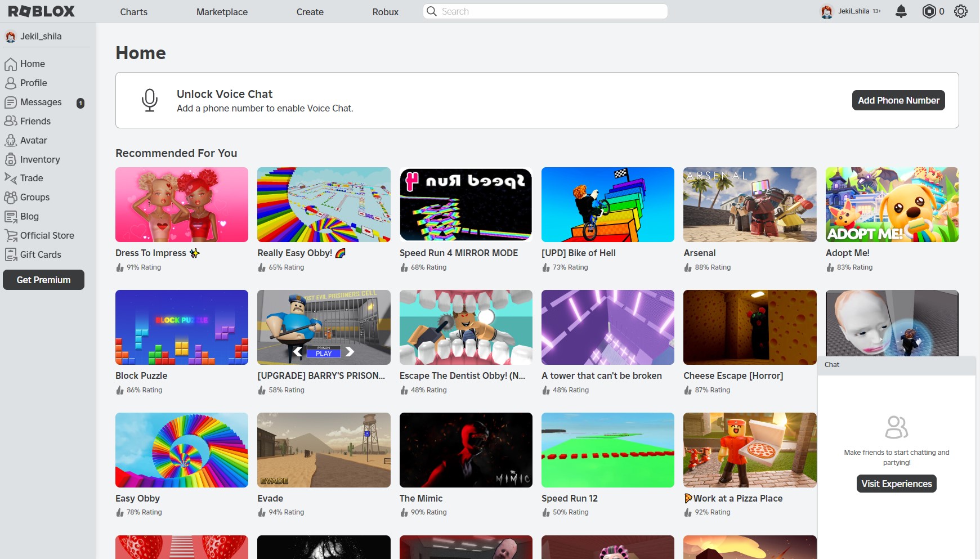Click the Official Store cart icon

(x=11, y=235)
